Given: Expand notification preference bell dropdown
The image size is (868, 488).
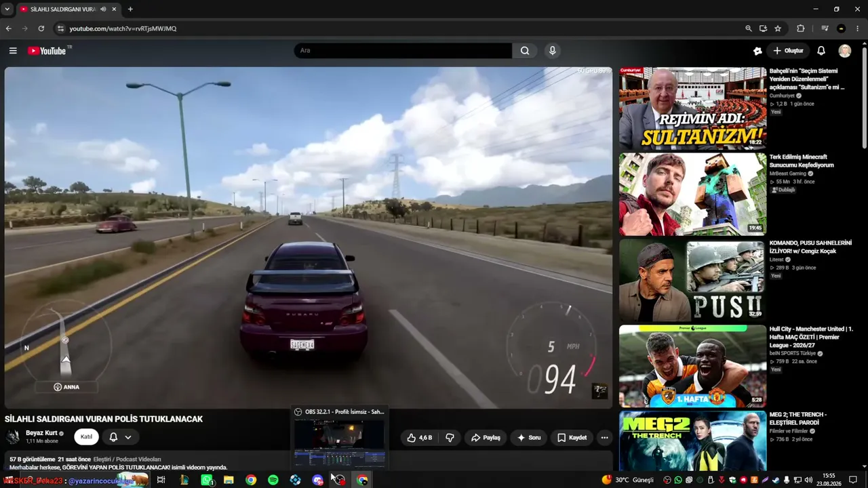Looking at the screenshot, I should point(120,437).
